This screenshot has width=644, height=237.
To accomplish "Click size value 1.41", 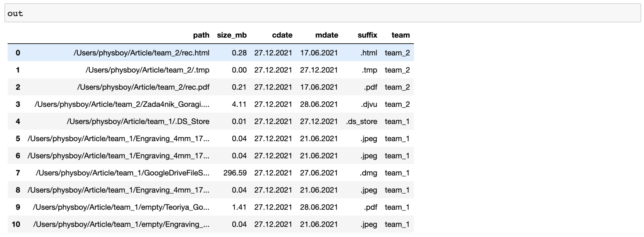I will coord(239,207).
